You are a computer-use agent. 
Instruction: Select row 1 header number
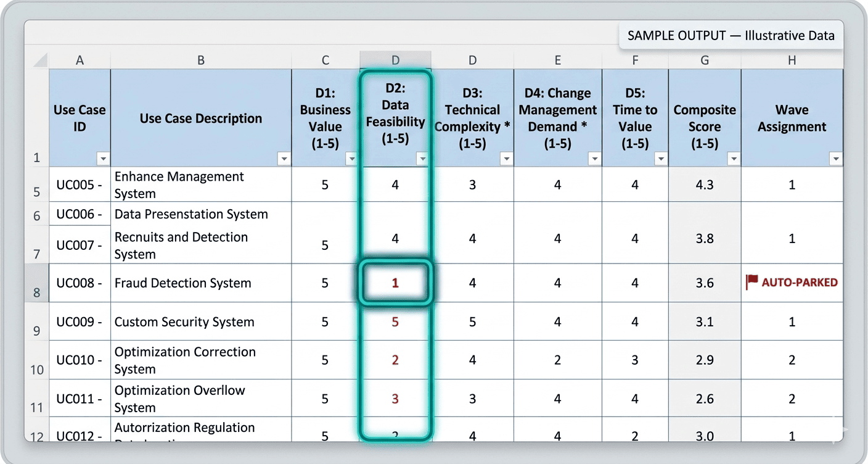tap(36, 118)
